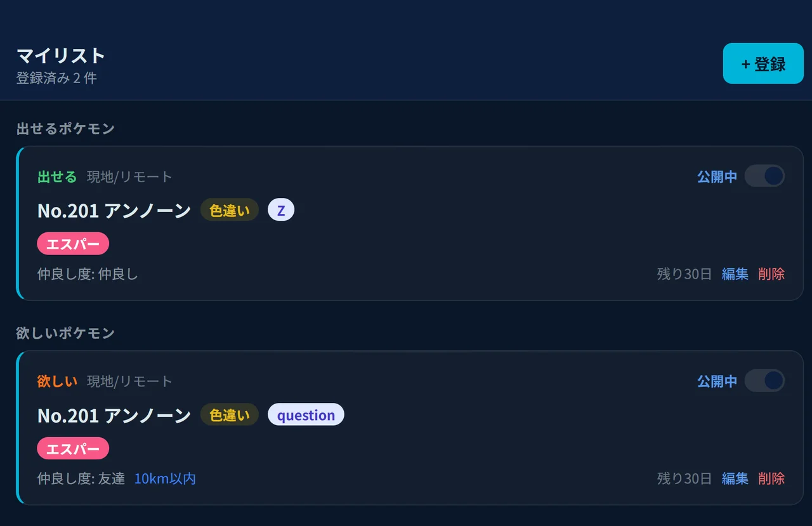The height and width of the screenshot is (526, 812).
Task: Click the 10km以内 distance link
Action: point(164,479)
